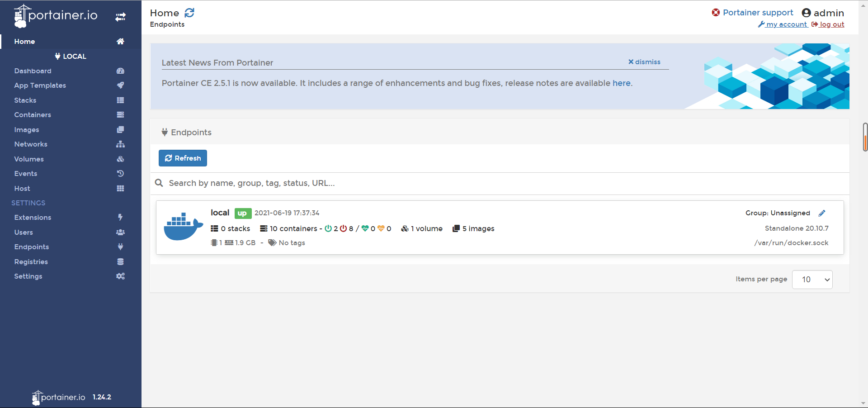Click the Docker whale endpoint icon
The image size is (868, 408).
pyautogui.click(x=183, y=226)
